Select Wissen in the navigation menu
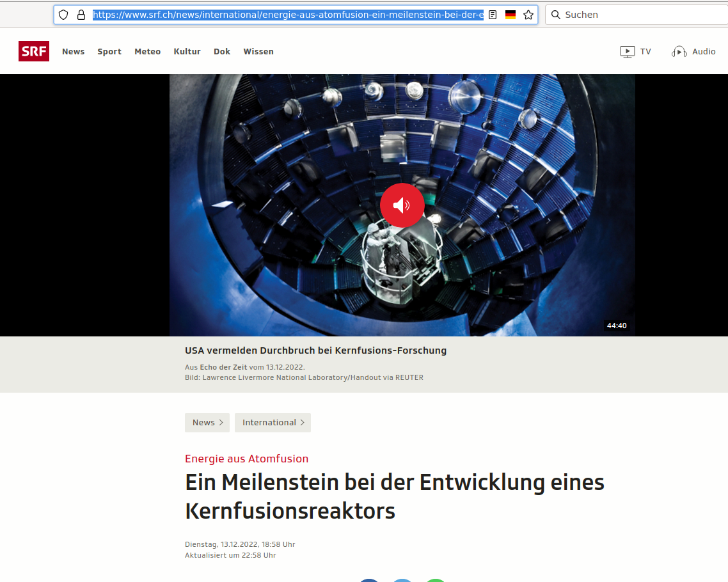The image size is (728, 582). tap(258, 51)
